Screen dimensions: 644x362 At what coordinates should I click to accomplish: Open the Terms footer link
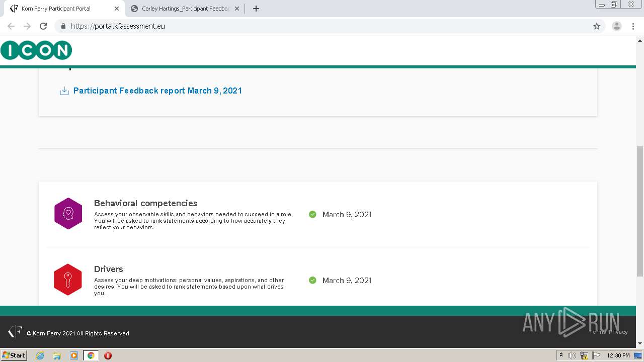598,332
